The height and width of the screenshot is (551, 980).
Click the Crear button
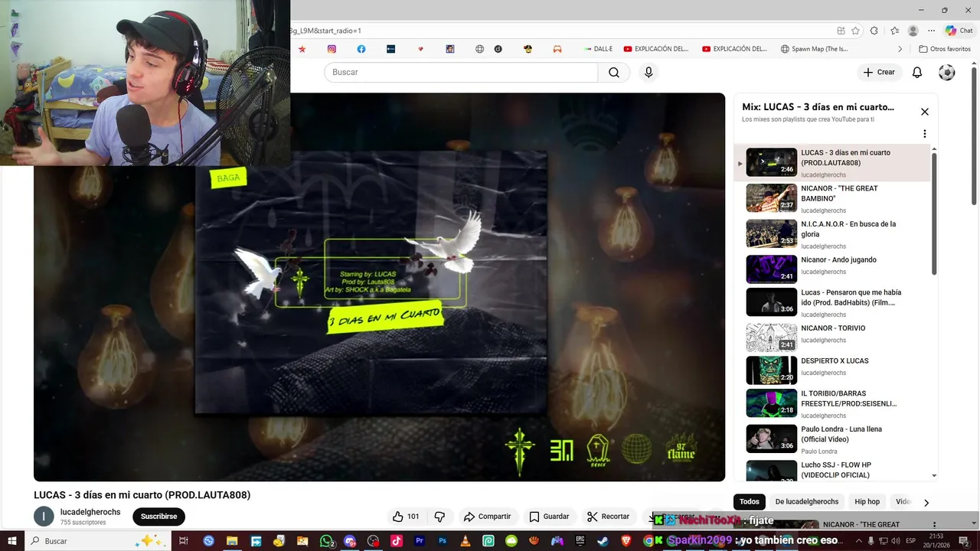[878, 72]
